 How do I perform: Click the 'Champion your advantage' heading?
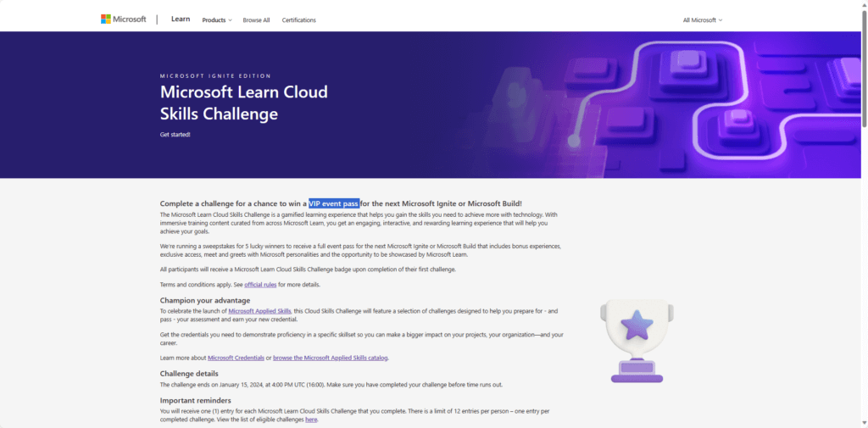(x=205, y=301)
